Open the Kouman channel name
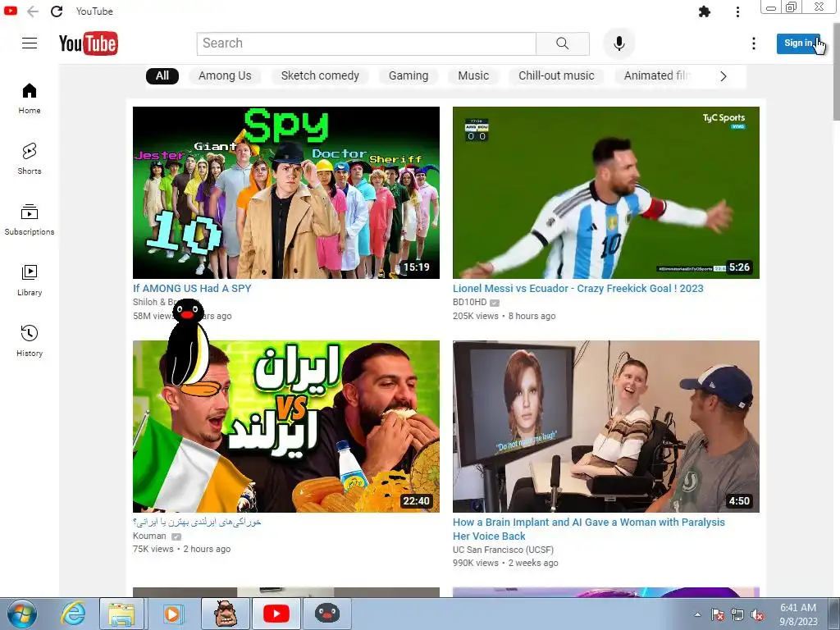 [x=149, y=536]
